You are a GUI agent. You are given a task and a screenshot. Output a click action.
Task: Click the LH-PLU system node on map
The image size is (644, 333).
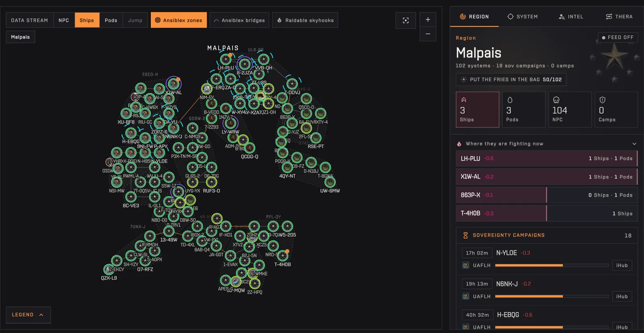(x=225, y=60)
